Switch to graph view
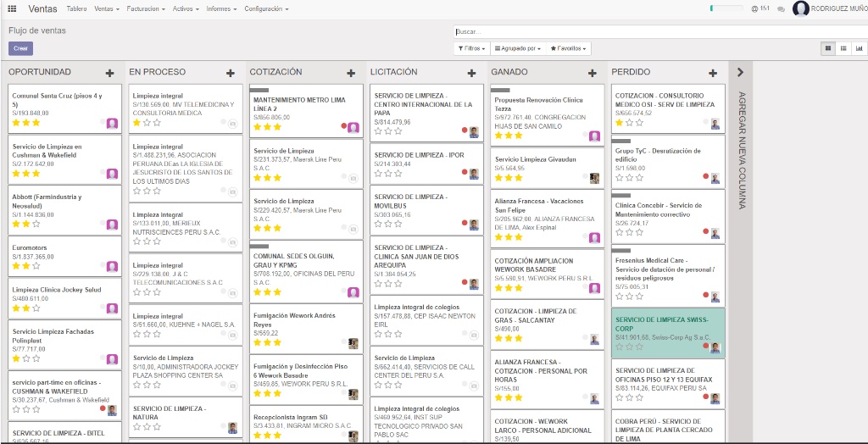The width and height of the screenshot is (868, 444). click(x=860, y=48)
